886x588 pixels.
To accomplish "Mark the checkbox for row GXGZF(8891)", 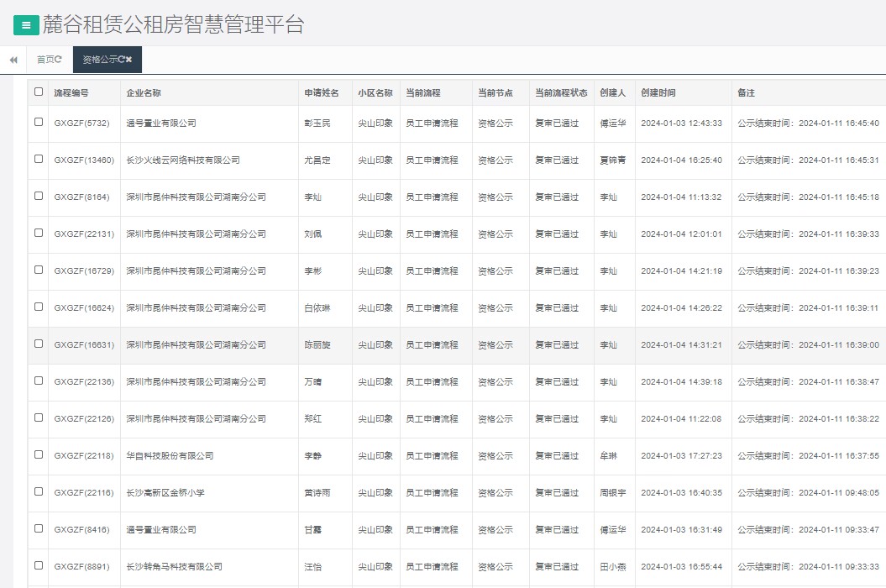I will tap(39, 565).
